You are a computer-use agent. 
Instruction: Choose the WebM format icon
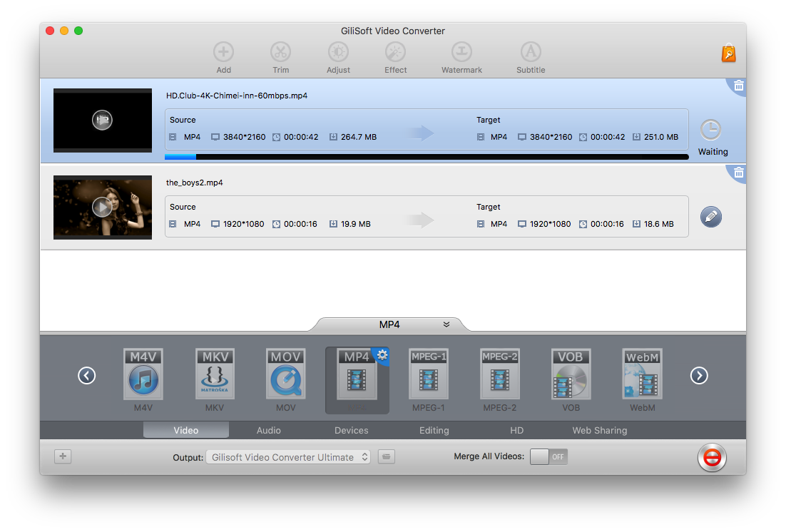pos(642,374)
